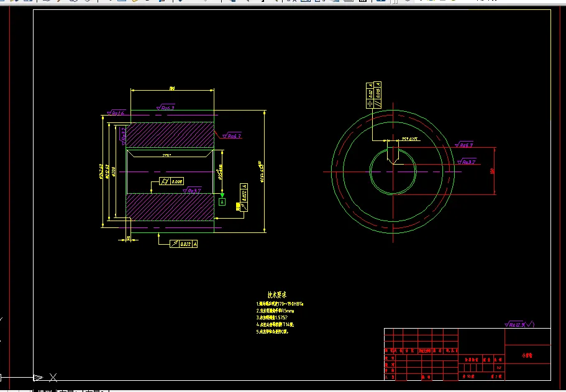Select the Ra1.6 roughness symbol at upper left
Screen dimensions: 566x392
pyautogui.click(x=116, y=112)
